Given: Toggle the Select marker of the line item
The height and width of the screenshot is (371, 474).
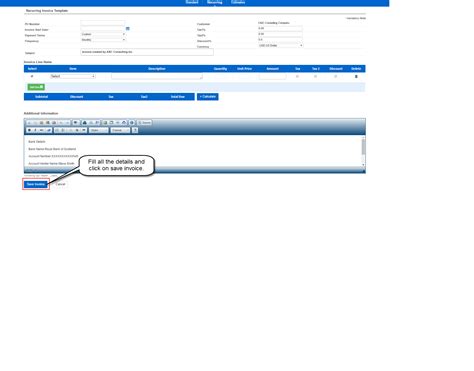Looking at the screenshot, I should [32, 76].
